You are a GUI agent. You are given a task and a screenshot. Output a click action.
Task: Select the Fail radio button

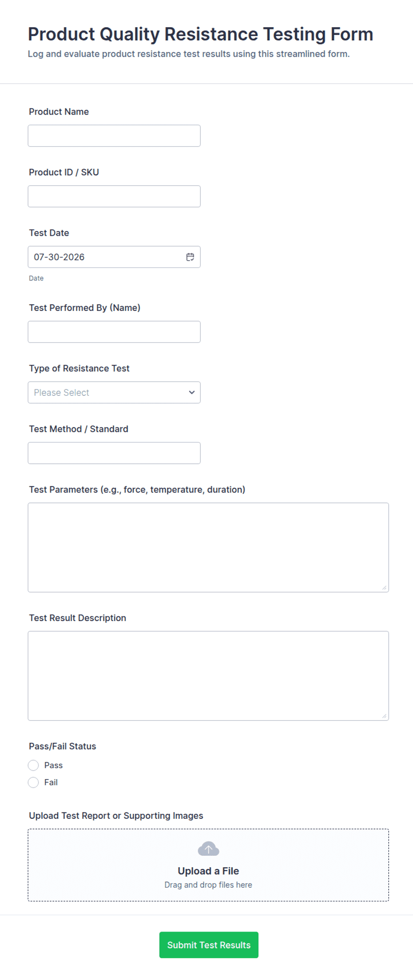pyautogui.click(x=33, y=782)
